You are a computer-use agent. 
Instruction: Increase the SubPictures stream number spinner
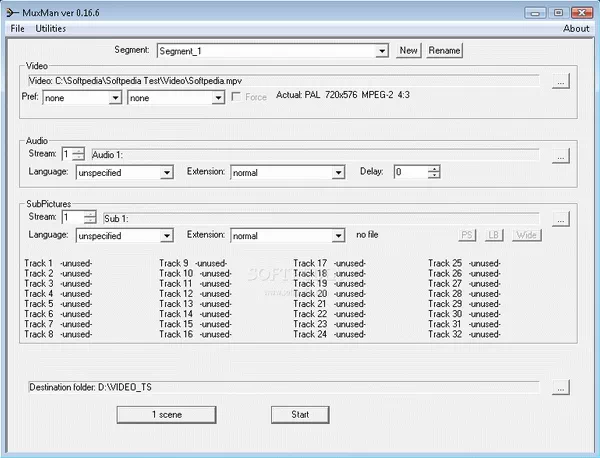click(x=91, y=214)
